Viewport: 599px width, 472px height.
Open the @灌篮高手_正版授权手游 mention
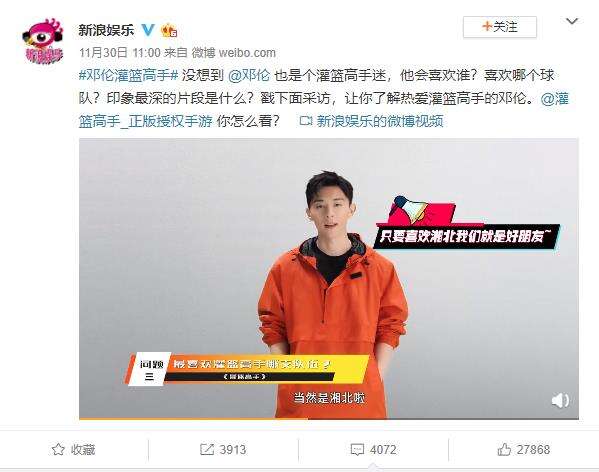pyautogui.click(x=324, y=110)
